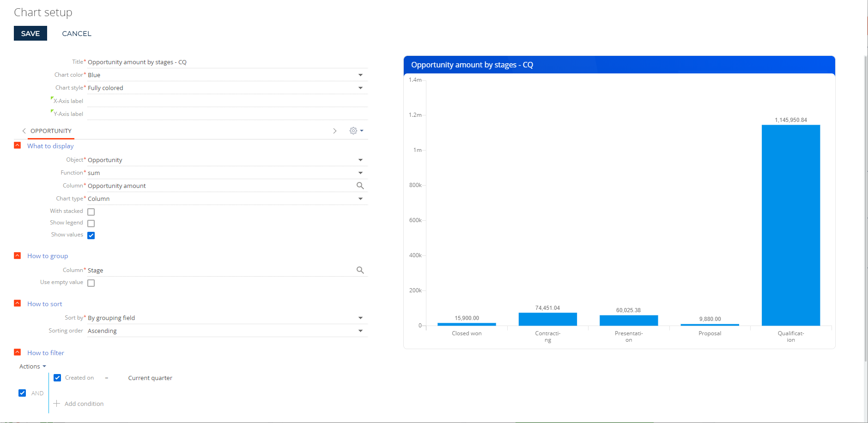This screenshot has width=868, height=423.
Task: Open the Sorting order dropdown
Action: click(360, 330)
